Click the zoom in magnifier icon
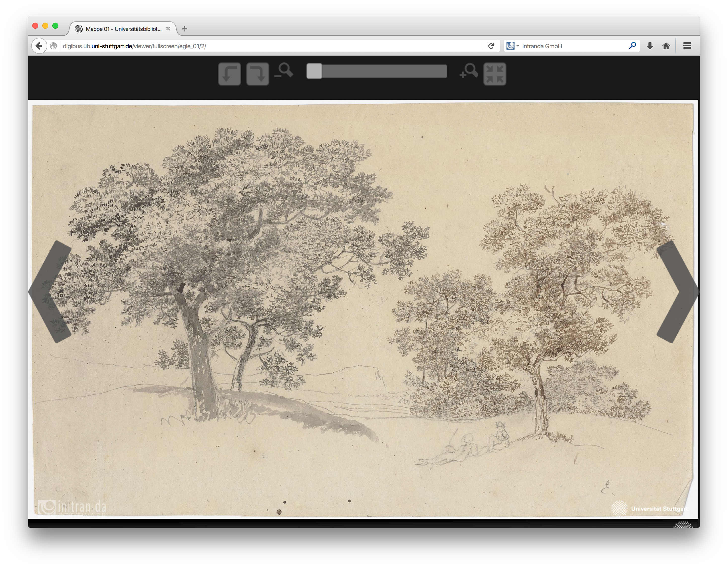The image size is (728, 568). (469, 71)
